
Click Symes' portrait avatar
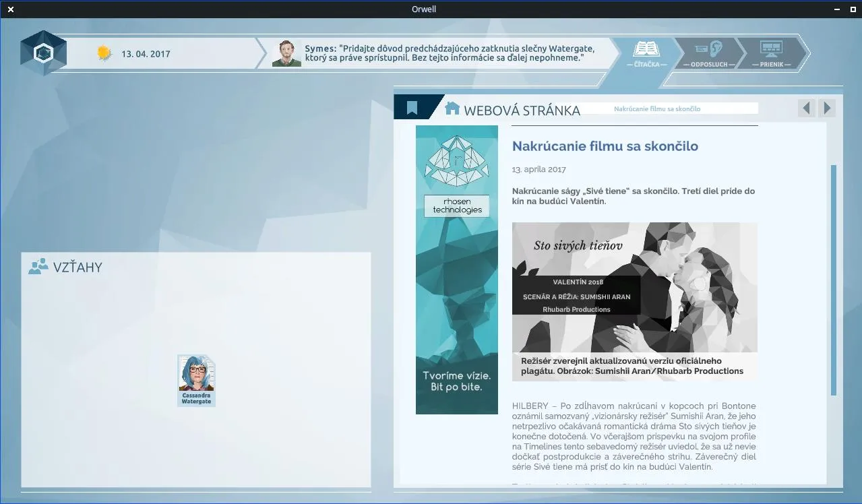tap(286, 53)
